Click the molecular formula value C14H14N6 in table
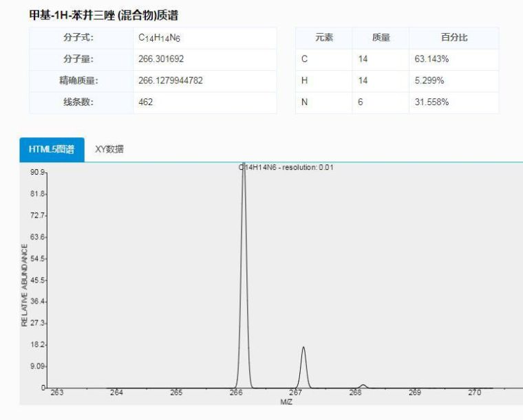Screen dimensions: 523x420 (159, 38)
